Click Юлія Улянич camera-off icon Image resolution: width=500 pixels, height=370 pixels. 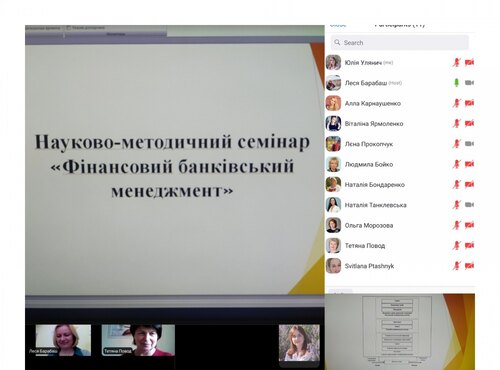pos(469,62)
